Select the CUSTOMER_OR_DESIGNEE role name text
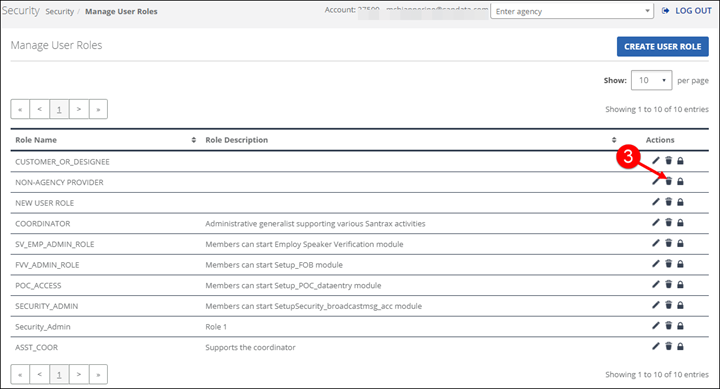The image size is (720, 389). click(x=62, y=162)
